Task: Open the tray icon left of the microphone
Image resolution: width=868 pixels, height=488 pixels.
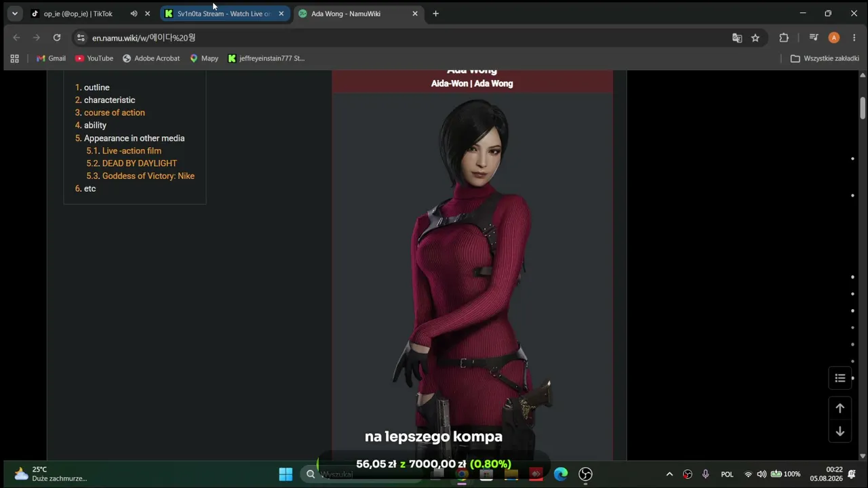Action: coord(688,474)
